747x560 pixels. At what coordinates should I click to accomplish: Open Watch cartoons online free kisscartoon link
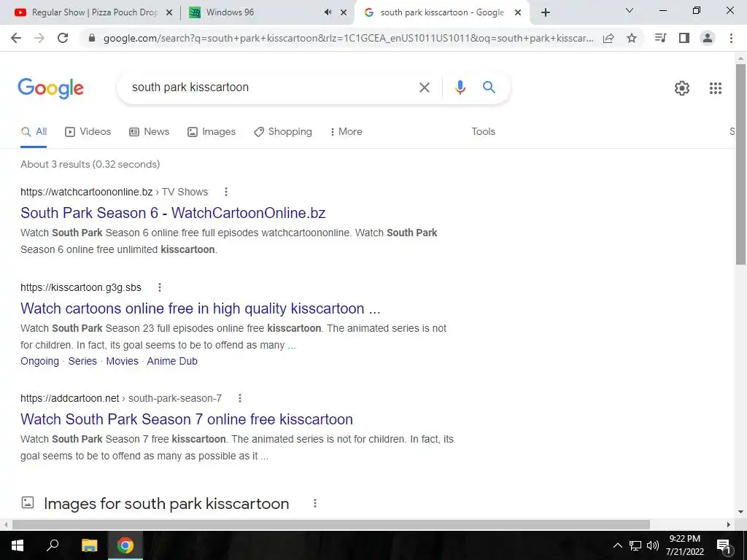(201, 308)
